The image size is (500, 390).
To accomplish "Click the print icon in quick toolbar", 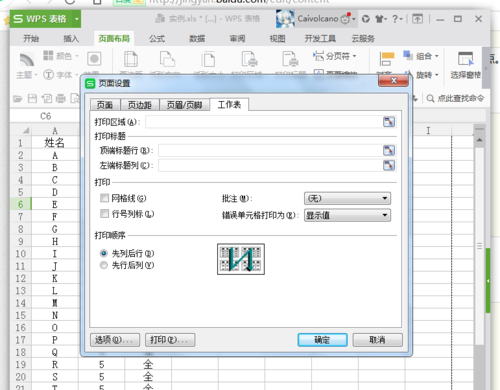I will pyautogui.click(x=61, y=98).
